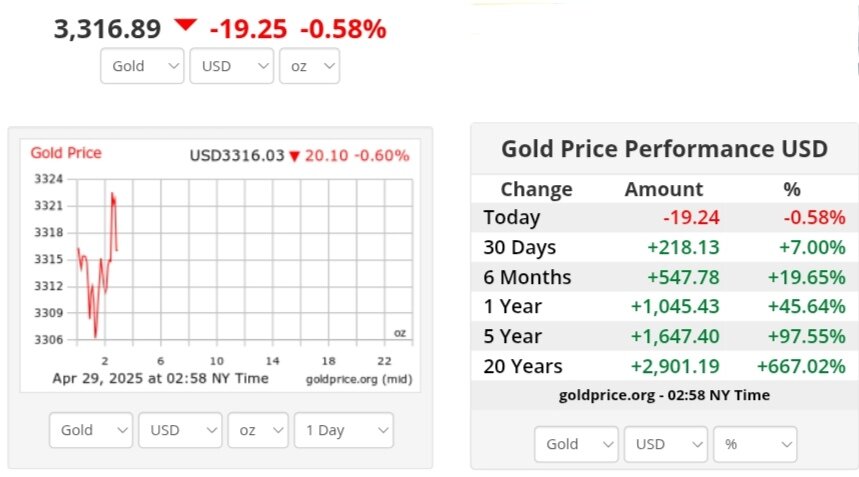Open the top USD currency dropdown
This screenshot has width=859, height=477.
(231, 66)
